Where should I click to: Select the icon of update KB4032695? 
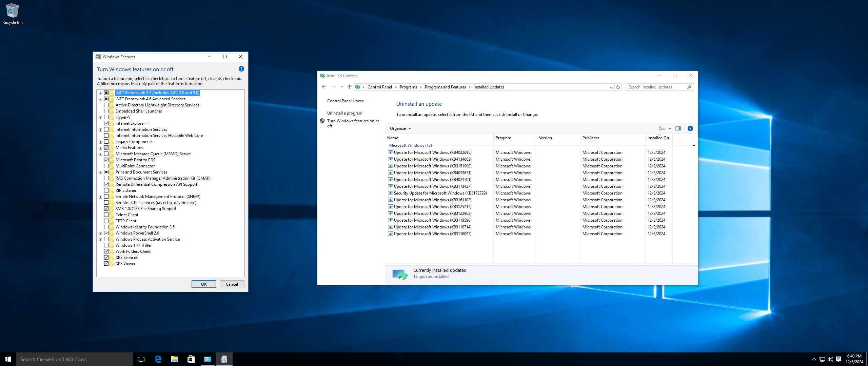(391, 152)
